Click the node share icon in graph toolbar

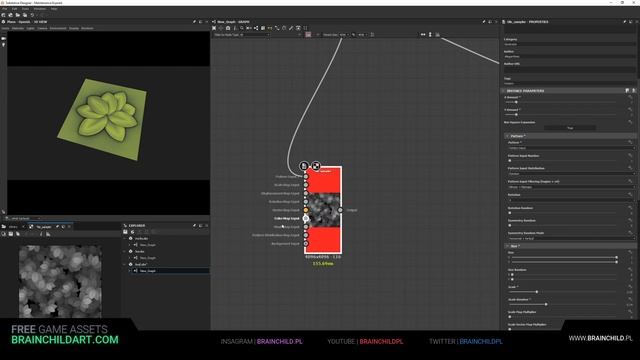(x=256, y=28)
